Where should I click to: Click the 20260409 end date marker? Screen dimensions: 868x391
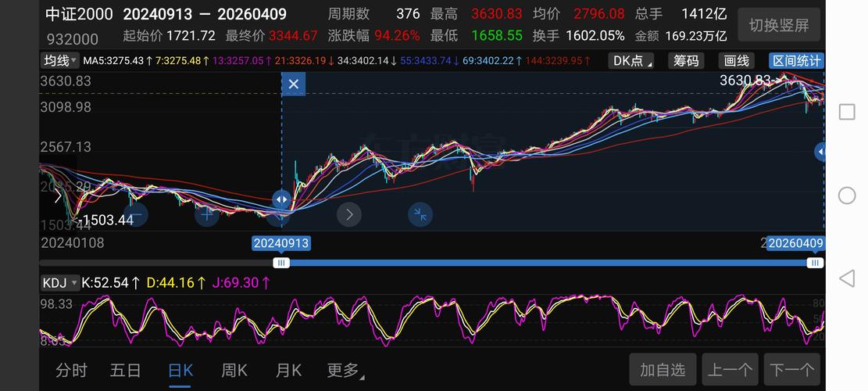tap(795, 243)
